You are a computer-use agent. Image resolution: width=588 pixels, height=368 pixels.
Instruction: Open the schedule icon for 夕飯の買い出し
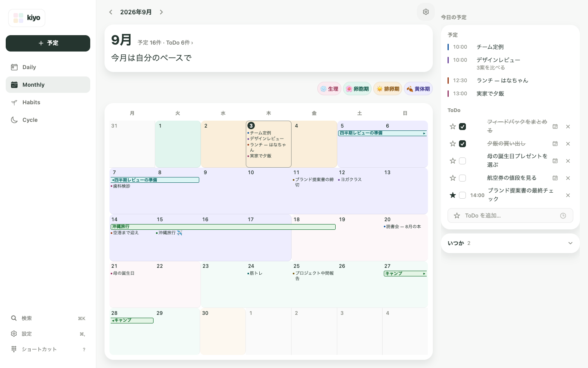click(x=555, y=144)
